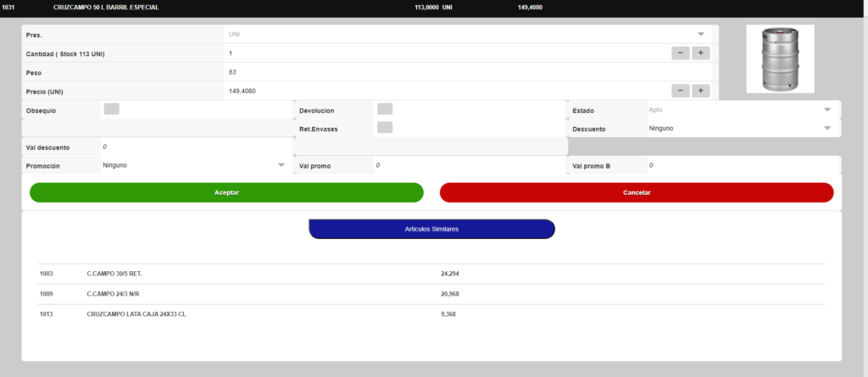Click article code 1013
Viewport: 868px width, 377px height.
coord(46,314)
